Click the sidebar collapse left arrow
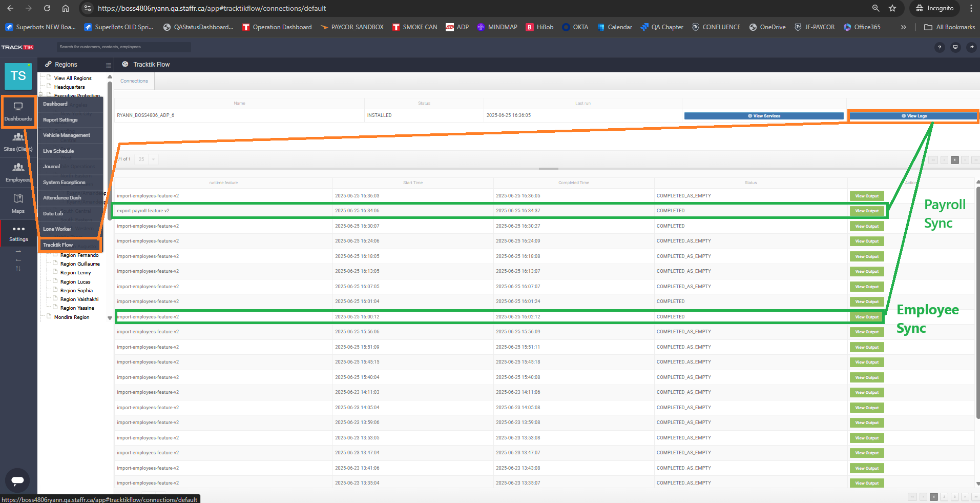 tap(18, 260)
